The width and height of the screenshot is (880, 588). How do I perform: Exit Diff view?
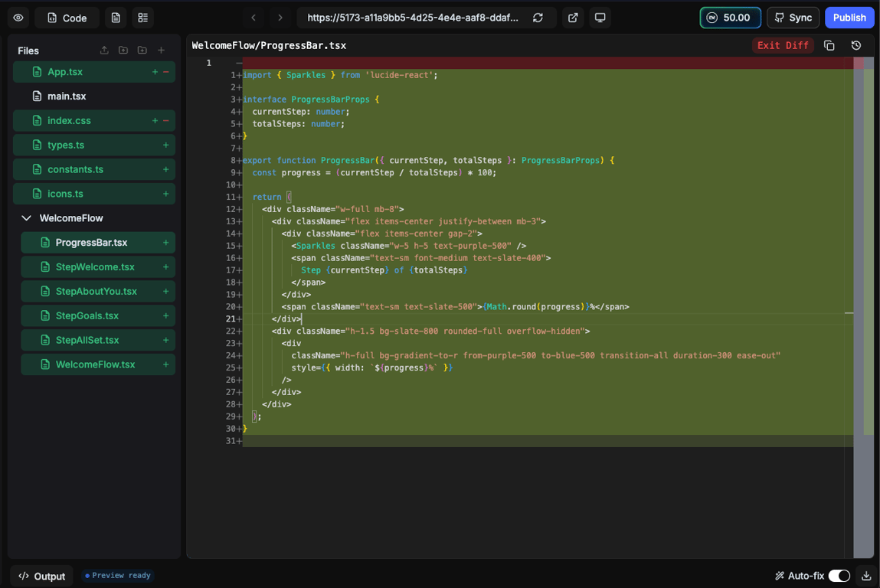(783, 45)
